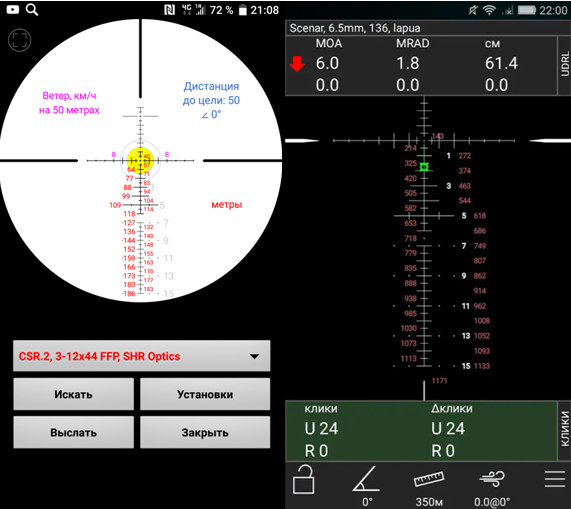
Task: Open the wind settings icon
Action: coord(492,479)
